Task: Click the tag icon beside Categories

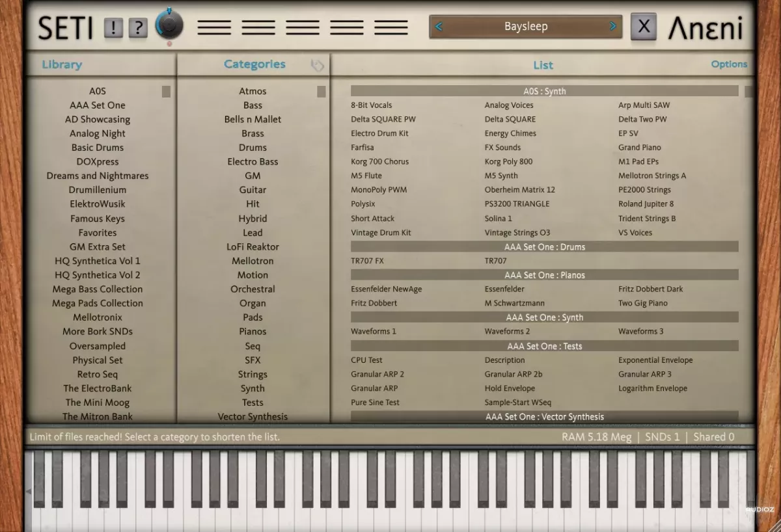Action: [317, 65]
